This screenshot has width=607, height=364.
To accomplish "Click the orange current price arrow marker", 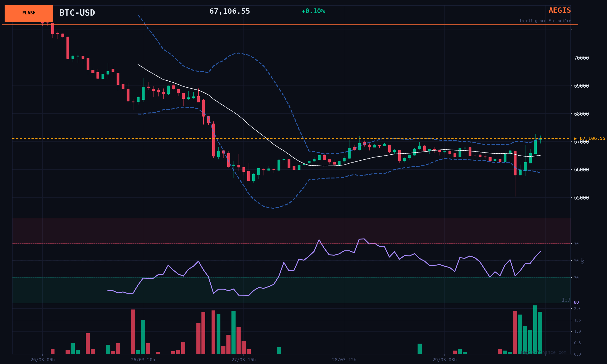I will coord(575,139).
